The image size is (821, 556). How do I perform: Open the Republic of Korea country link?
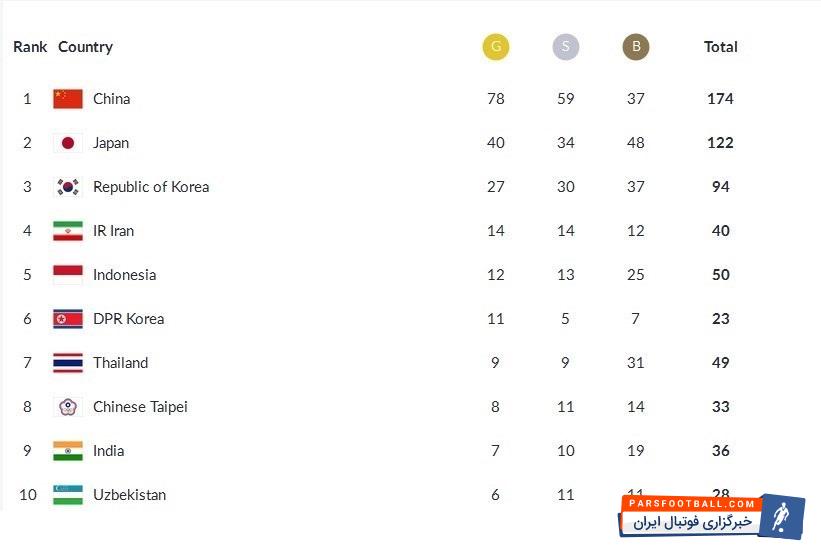151,187
